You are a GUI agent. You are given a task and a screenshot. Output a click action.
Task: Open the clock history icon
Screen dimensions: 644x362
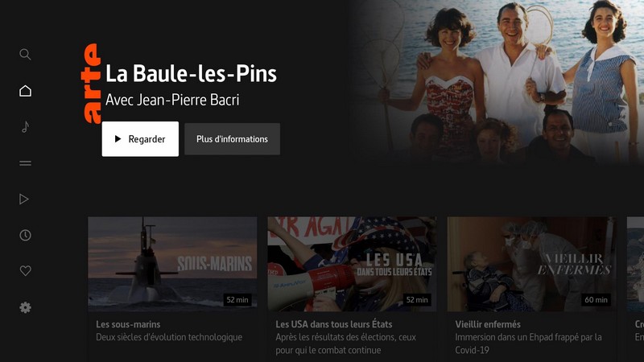25,235
